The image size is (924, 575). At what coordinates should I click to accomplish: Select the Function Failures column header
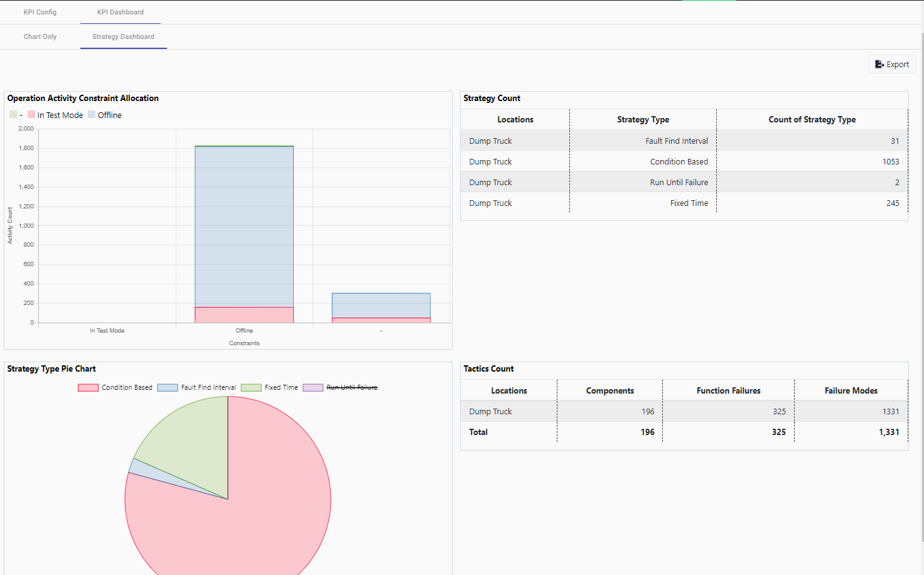coord(728,390)
